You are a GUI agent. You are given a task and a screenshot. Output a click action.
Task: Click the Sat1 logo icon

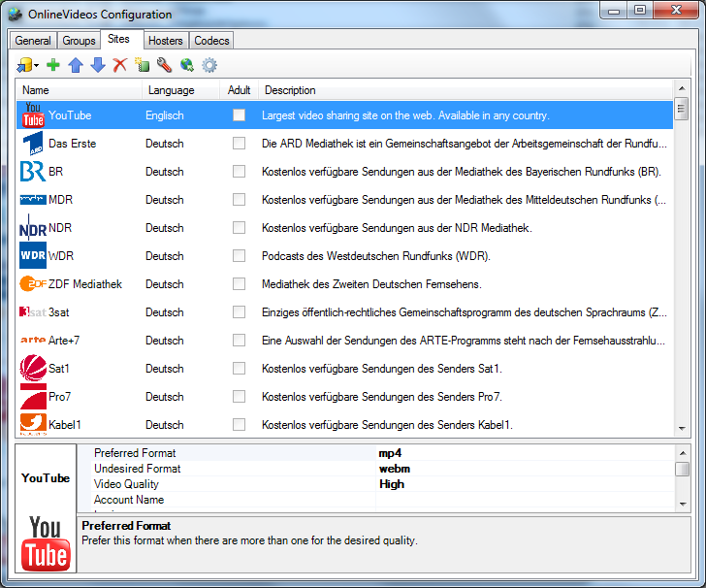33,368
